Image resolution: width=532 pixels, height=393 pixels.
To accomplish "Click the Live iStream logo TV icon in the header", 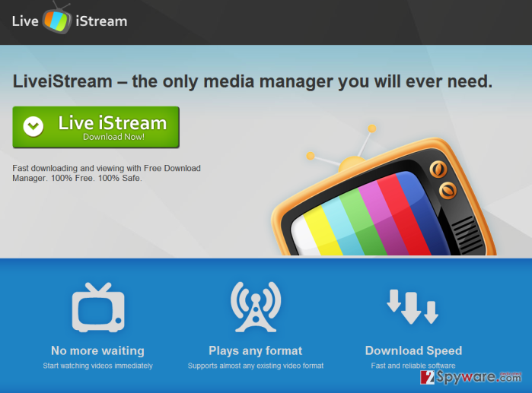I will point(57,17).
